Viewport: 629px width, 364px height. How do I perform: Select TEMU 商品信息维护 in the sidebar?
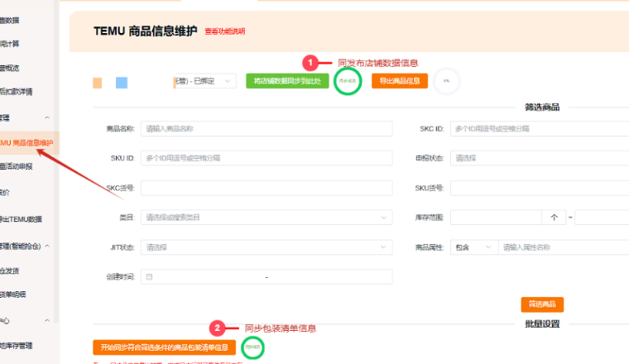[x=26, y=143]
